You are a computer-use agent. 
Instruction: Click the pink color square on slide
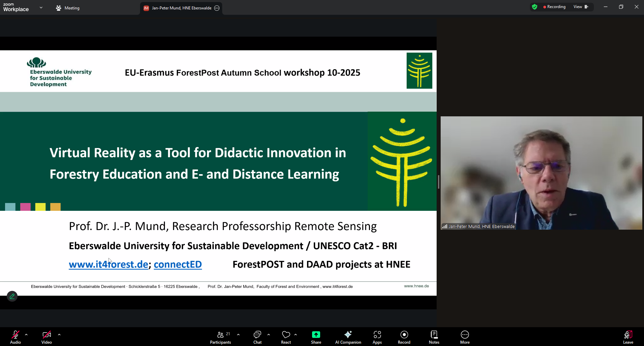pyautogui.click(x=25, y=207)
